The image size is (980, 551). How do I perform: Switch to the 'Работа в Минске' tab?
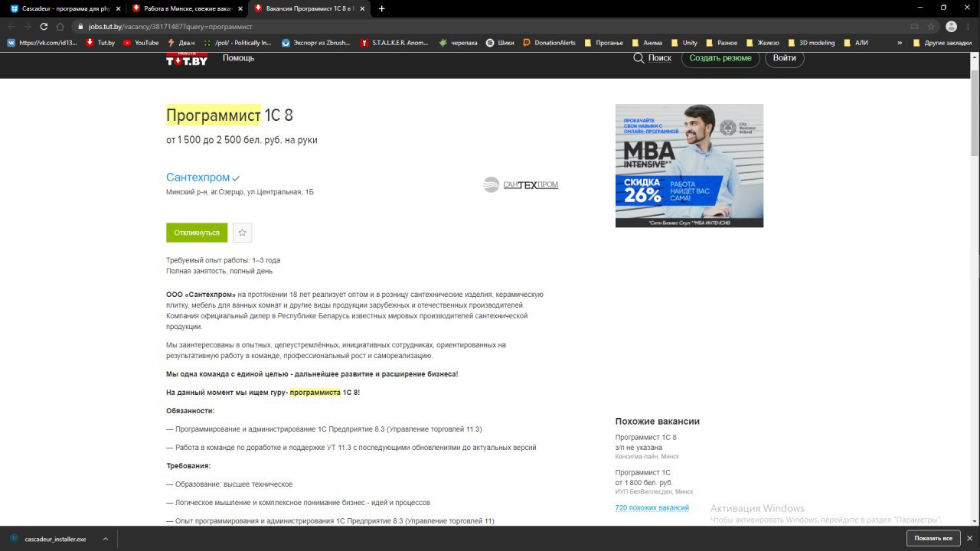tap(188, 8)
